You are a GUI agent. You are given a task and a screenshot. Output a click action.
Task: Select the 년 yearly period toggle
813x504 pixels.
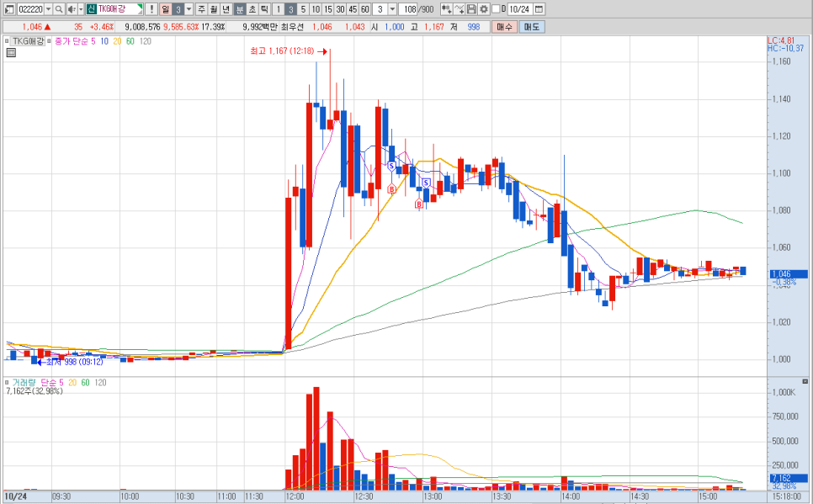226,9
